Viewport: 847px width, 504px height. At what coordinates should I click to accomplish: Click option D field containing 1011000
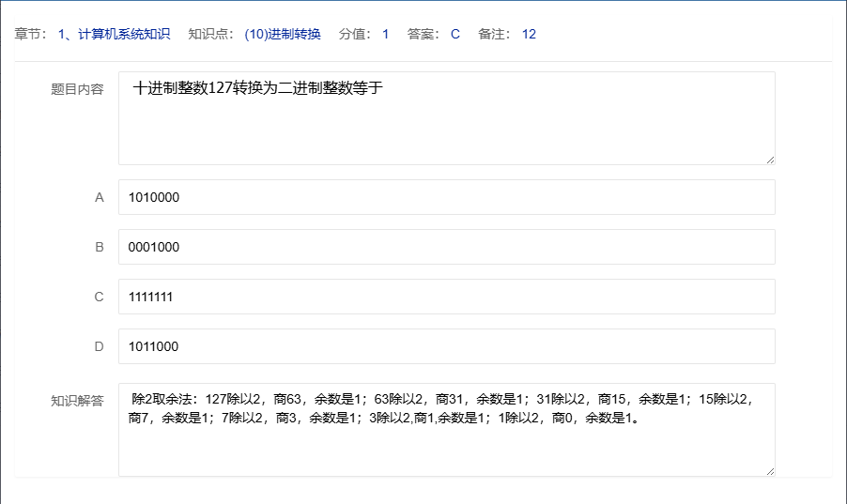click(446, 346)
